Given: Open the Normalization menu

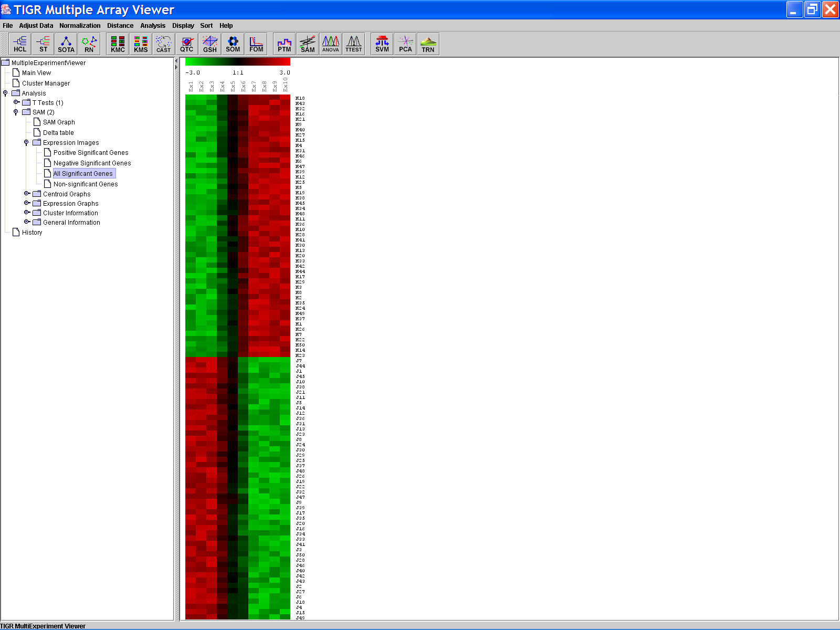Looking at the screenshot, I should point(80,26).
